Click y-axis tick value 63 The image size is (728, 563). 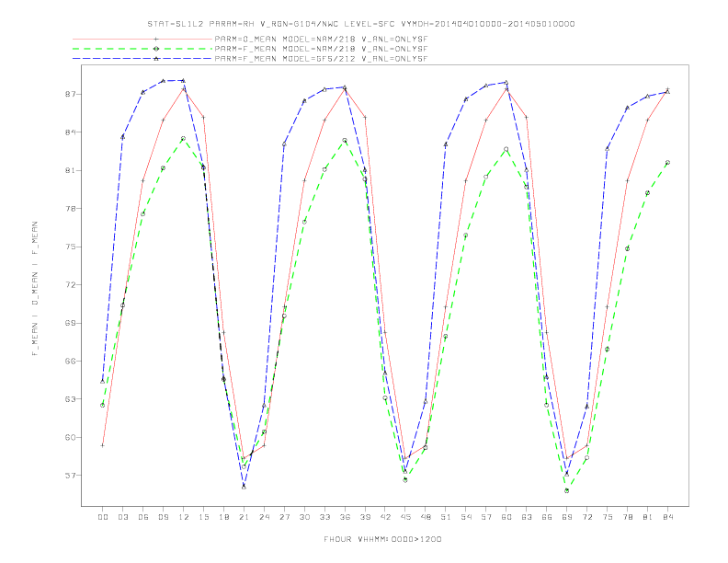point(70,399)
